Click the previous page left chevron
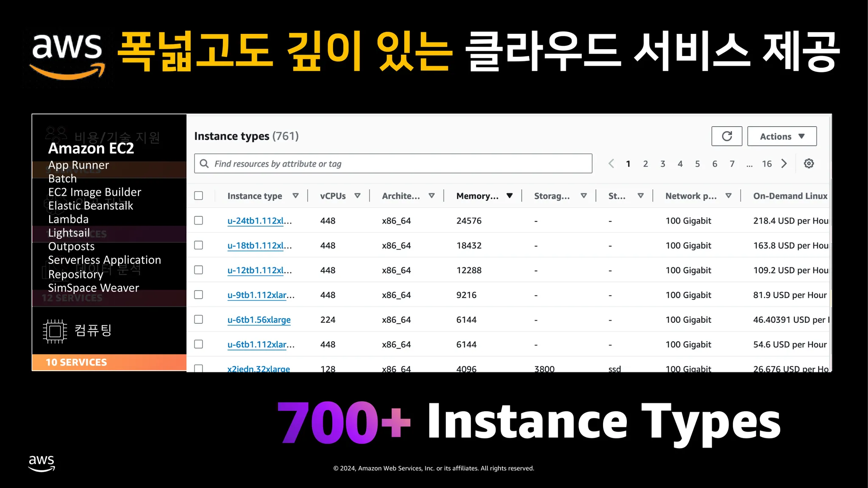This screenshot has height=488, width=868. coord(611,164)
